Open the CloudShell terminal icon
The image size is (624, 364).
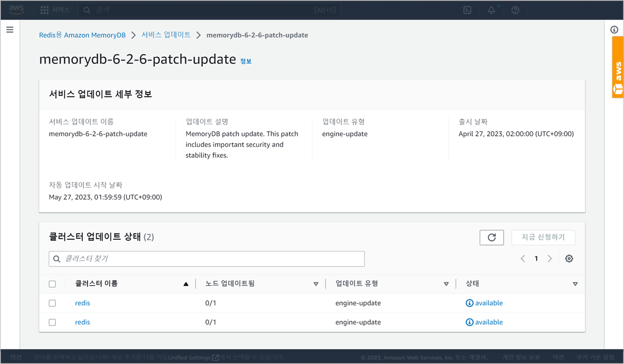(x=467, y=10)
